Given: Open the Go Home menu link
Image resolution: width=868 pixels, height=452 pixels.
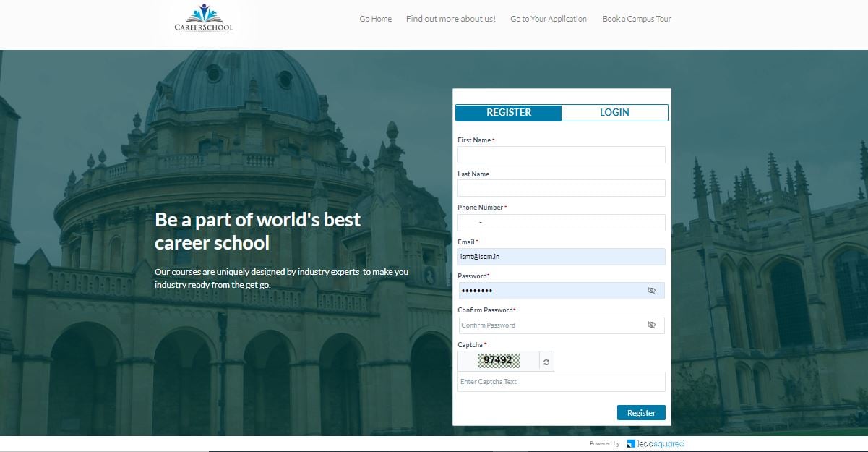Looking at the screenshot, I should (x=376, y=19).
